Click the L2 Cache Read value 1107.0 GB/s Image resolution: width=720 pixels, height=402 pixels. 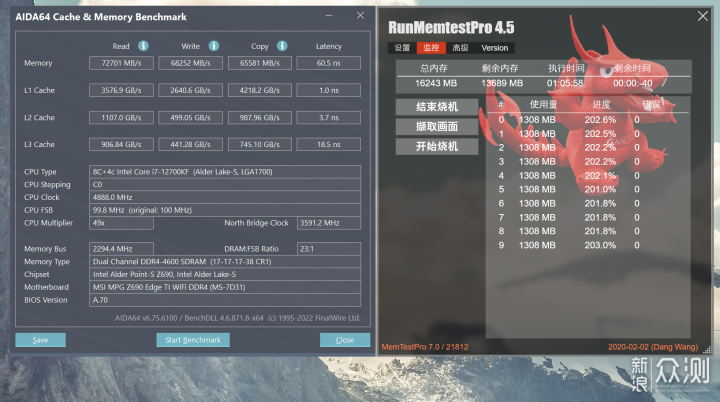tap(121, 118)
